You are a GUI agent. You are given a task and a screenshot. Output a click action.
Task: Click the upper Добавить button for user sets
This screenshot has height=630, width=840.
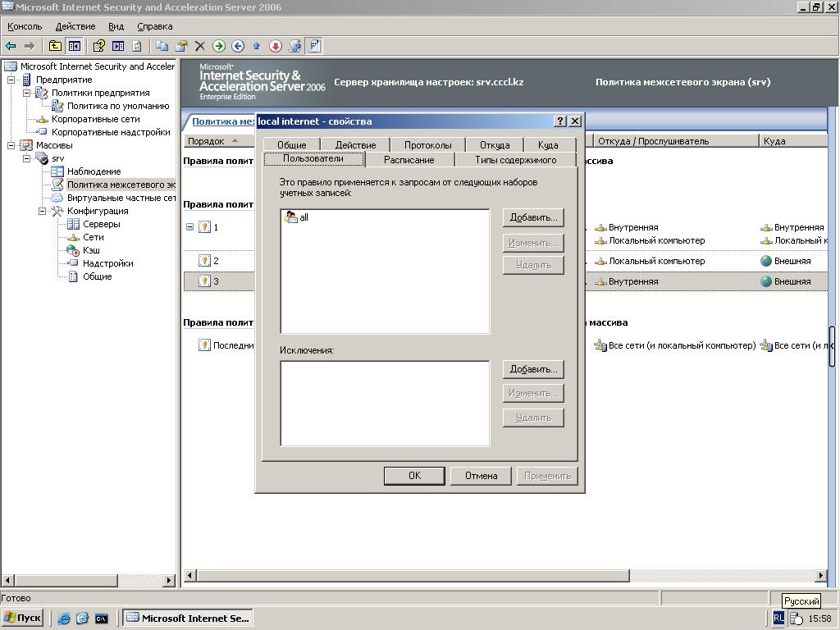(533, 217)
